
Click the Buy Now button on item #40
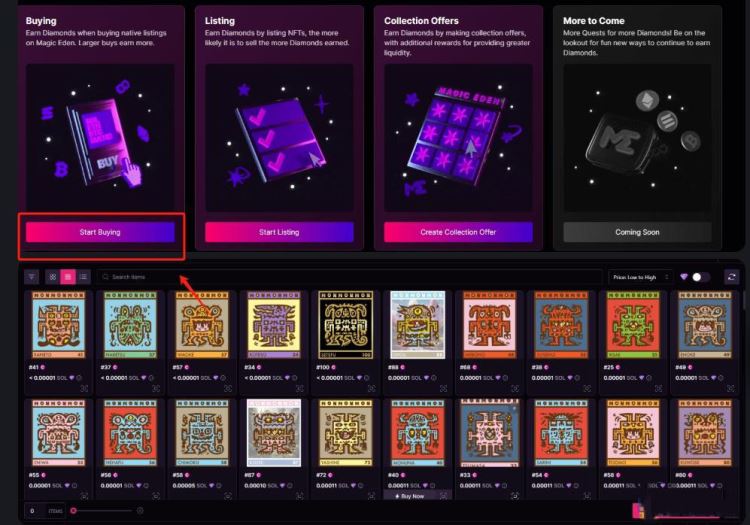pos(412,496)
